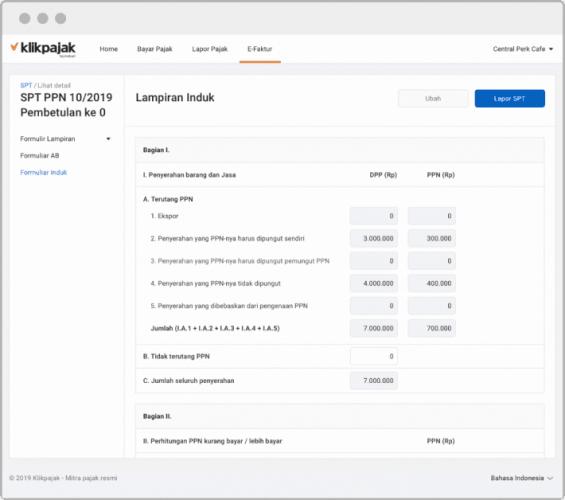Click the Jumlah seluruh penyerahan 7.000.000 field
The height and width of the screenshot is (500, 565).
coord(374,381)
